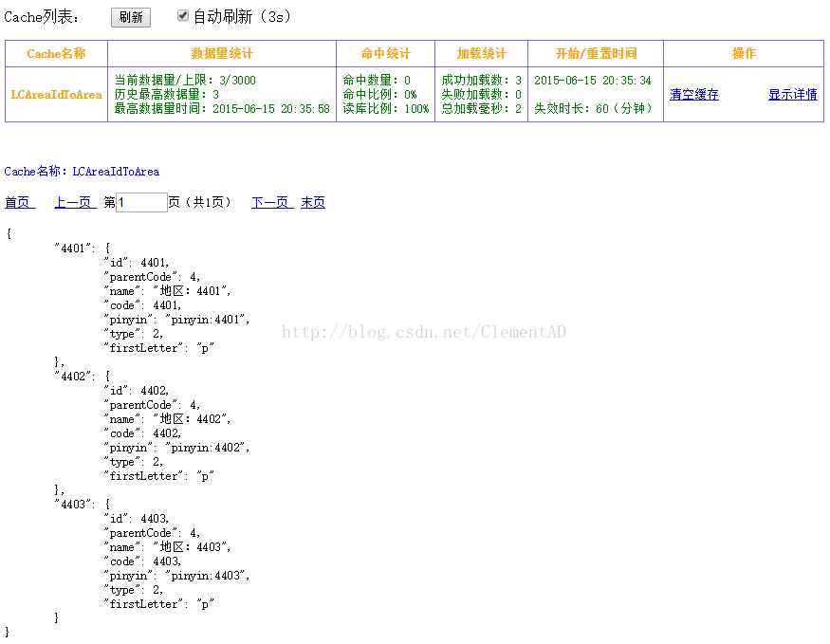Select the 页（共1页）page count text
Screen dimensions: 830x644
click(x=200, y=202)
